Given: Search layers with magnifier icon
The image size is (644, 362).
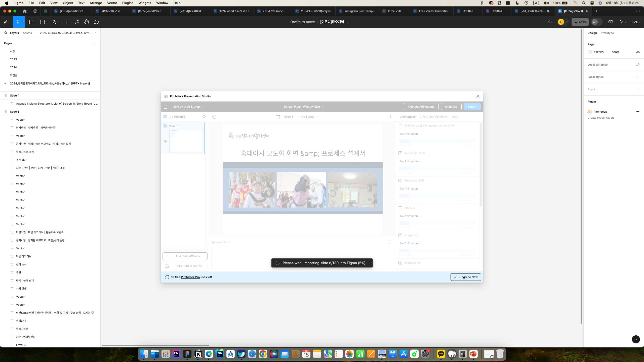Looking at the screenshot, I should pyautogui.click(x=6, y=33).
